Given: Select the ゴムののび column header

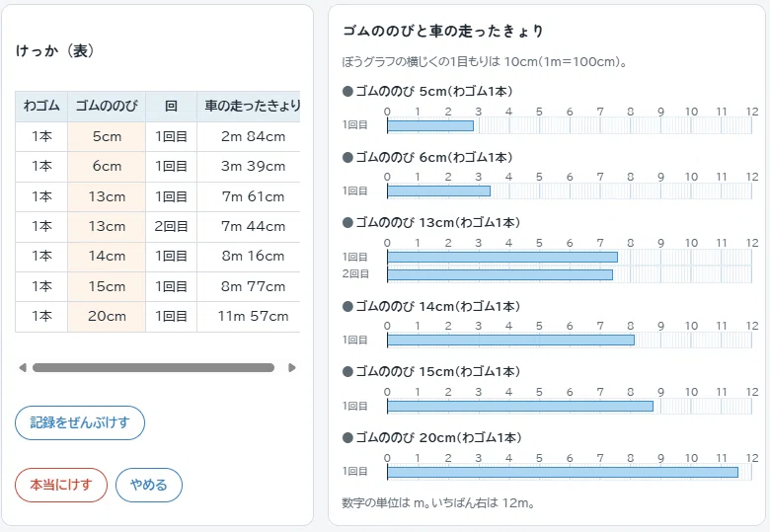Looking at the screenshot, I should [107, 106].
